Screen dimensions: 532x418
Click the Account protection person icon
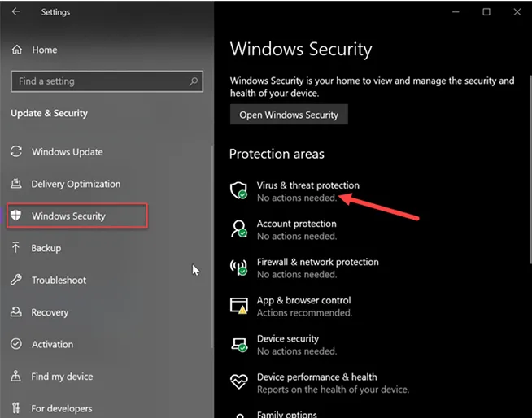point(238,229)
